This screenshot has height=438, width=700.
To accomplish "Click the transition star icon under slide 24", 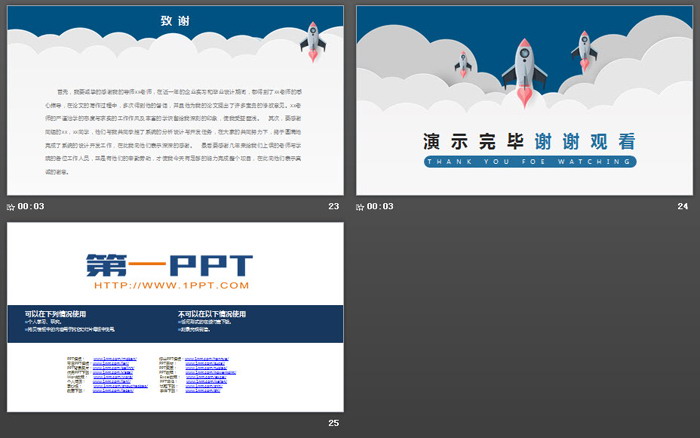I will pyautogui.click(x=360, y=207).
